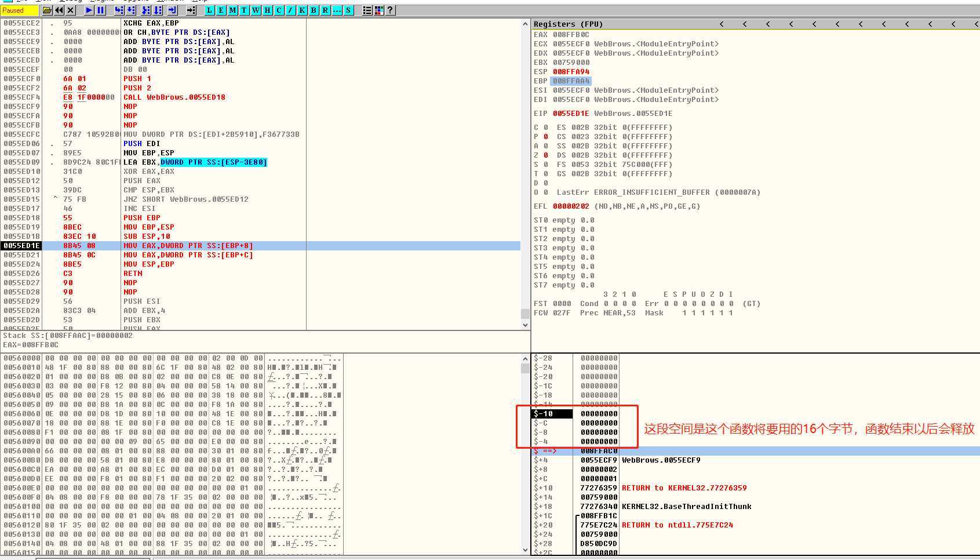Restart the program with the rewind icon
The image size is (980, 560).
pos(59,10)
